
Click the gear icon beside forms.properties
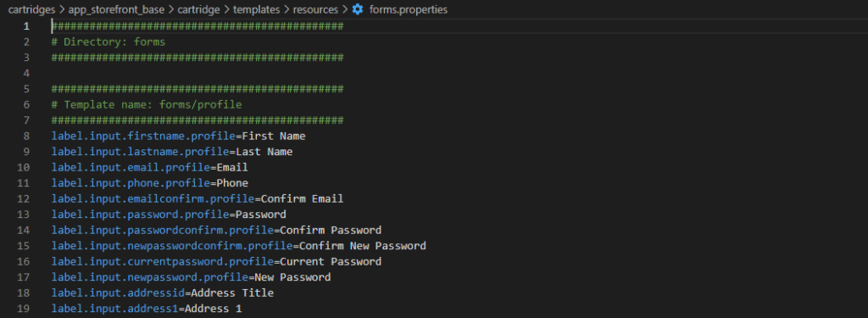[358, 9]
